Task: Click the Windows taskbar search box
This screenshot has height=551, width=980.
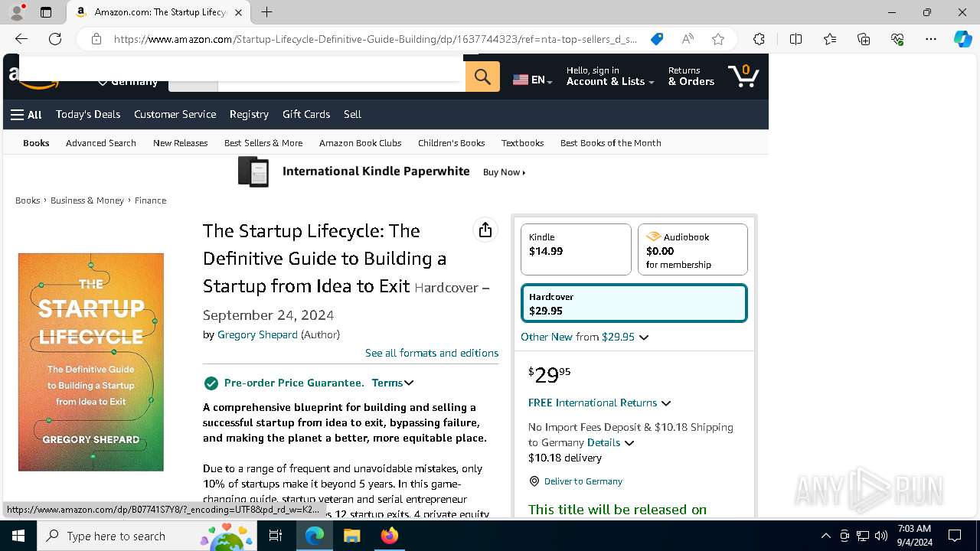Action: pyautogui.click(x=147, y=536)
